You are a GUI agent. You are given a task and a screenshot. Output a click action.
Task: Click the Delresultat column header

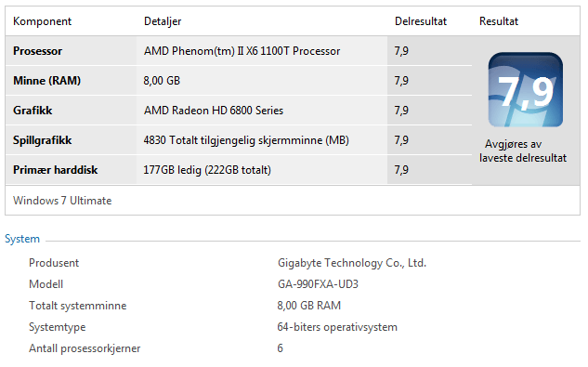(421, 21)
